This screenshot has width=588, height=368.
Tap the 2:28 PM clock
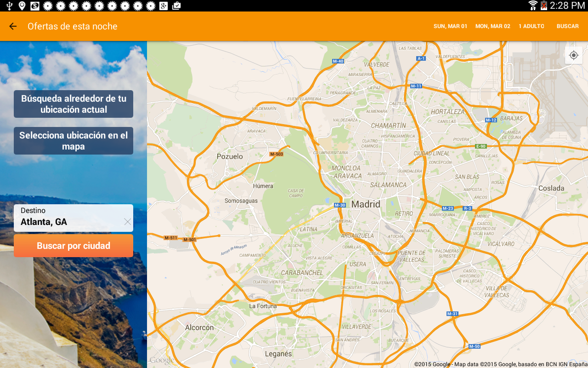(567, 6)
